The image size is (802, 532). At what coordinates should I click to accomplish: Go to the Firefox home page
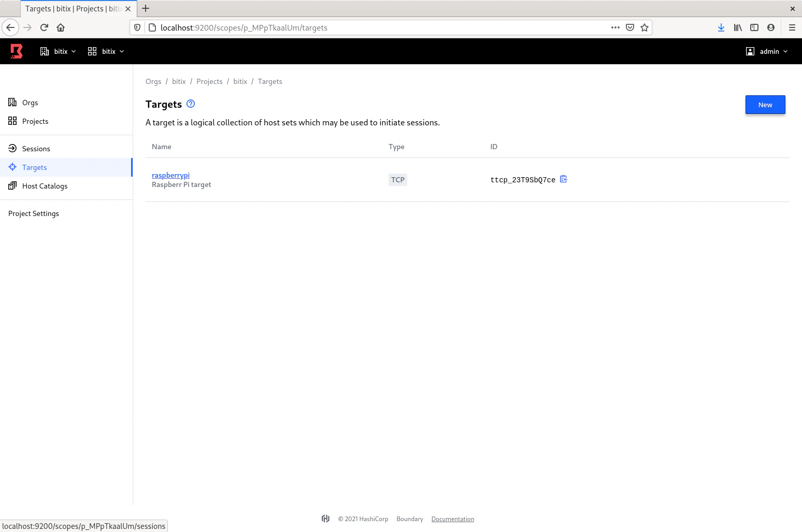tap(61, 27)
